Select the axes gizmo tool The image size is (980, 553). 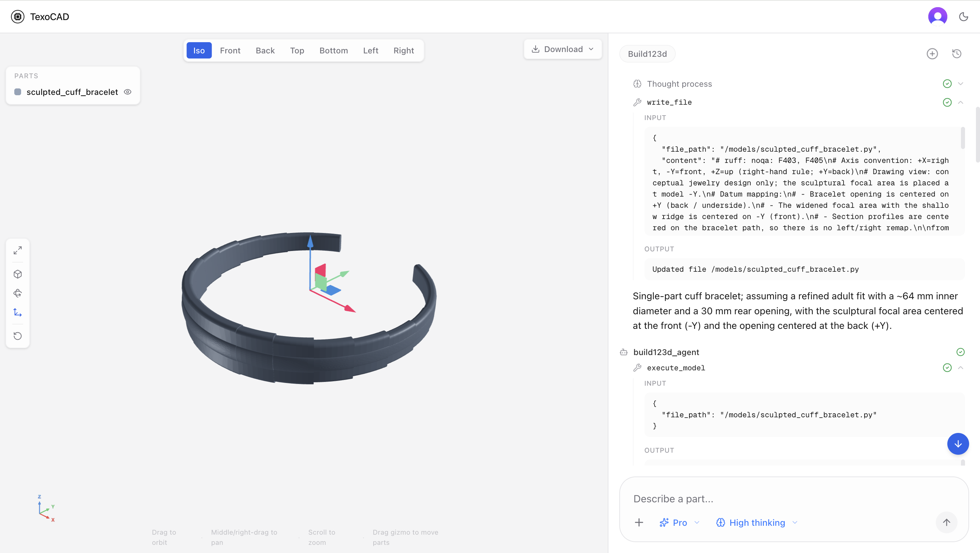(x=17, y=312)
